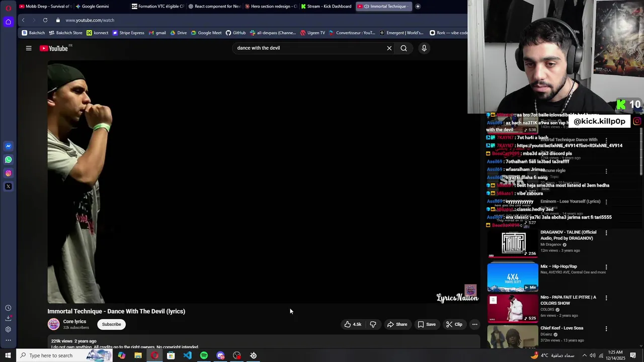Open History in the Opera sidebar
The image size is (644, 362).
pos(8,308)
